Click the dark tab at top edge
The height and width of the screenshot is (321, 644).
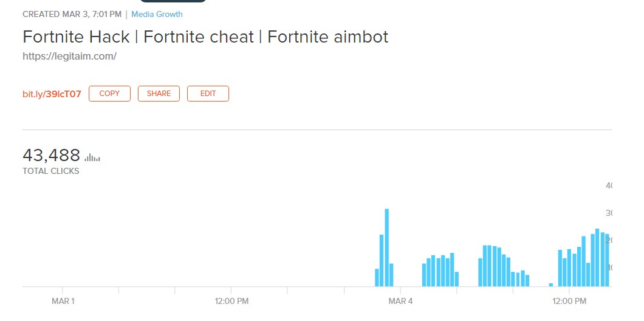[173, 1]
